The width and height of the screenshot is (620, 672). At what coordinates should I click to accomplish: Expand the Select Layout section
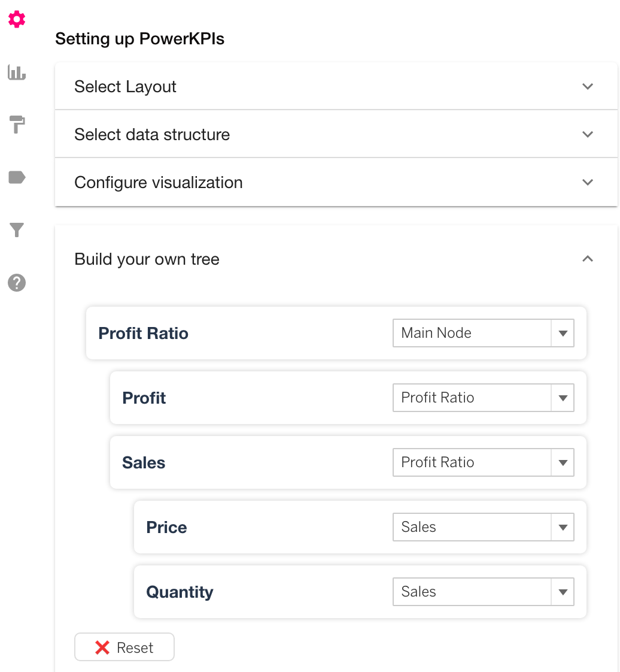336,87
